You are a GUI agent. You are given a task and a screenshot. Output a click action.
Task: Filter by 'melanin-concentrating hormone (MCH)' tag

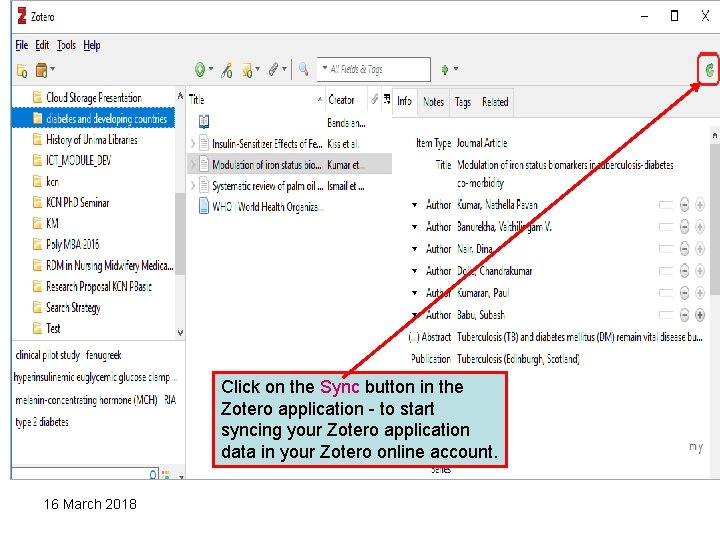[x=86, y=400]
